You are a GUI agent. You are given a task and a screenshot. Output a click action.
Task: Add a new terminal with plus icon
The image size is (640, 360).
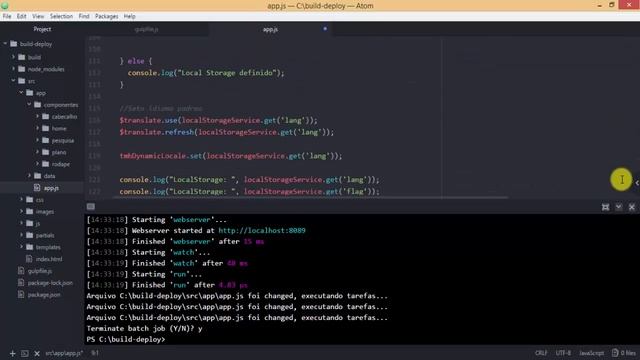click(12, 353)
